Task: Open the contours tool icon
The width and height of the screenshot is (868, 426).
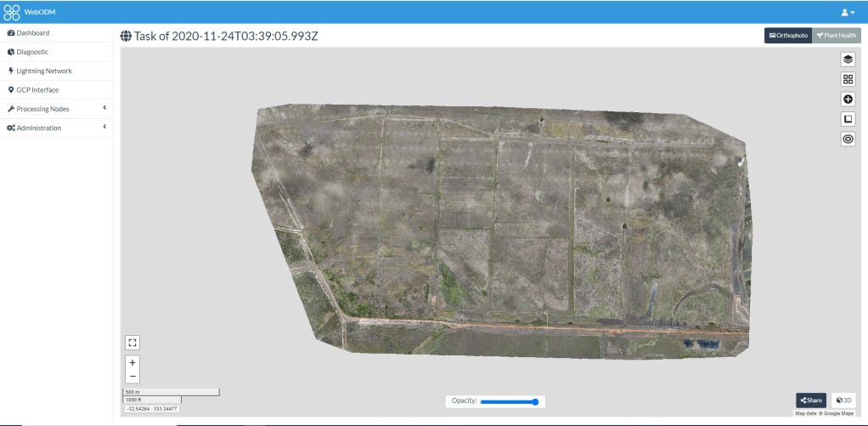Action: coord(848,139)
